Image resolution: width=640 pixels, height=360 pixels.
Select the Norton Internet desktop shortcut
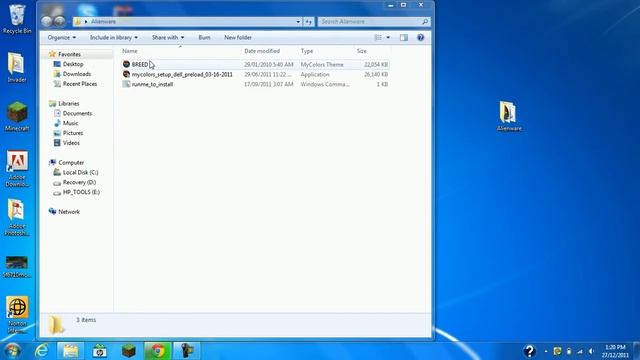click(17, 315)
